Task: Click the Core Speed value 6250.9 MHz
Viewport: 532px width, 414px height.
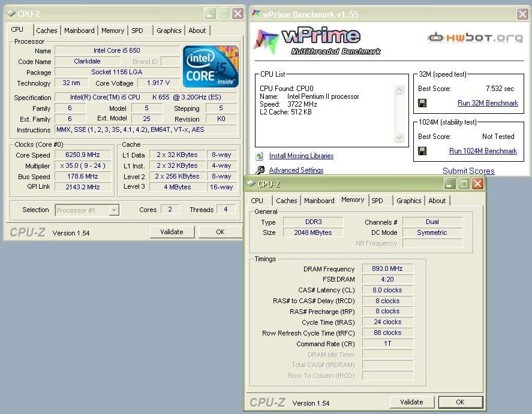Action: click(x=82, y=155)
